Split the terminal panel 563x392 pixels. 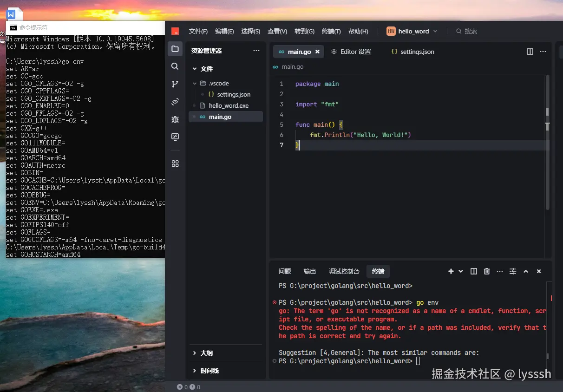(473, 271)
